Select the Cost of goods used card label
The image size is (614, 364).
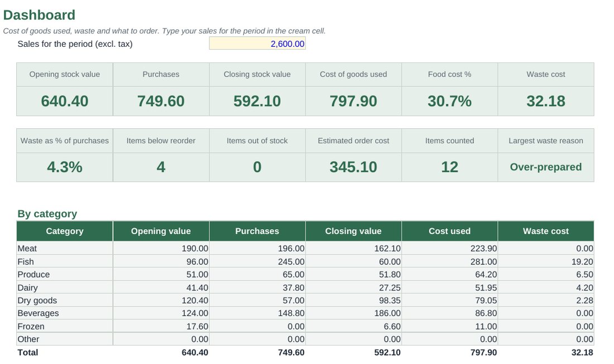pyautogui.click(x=353, y=74)
